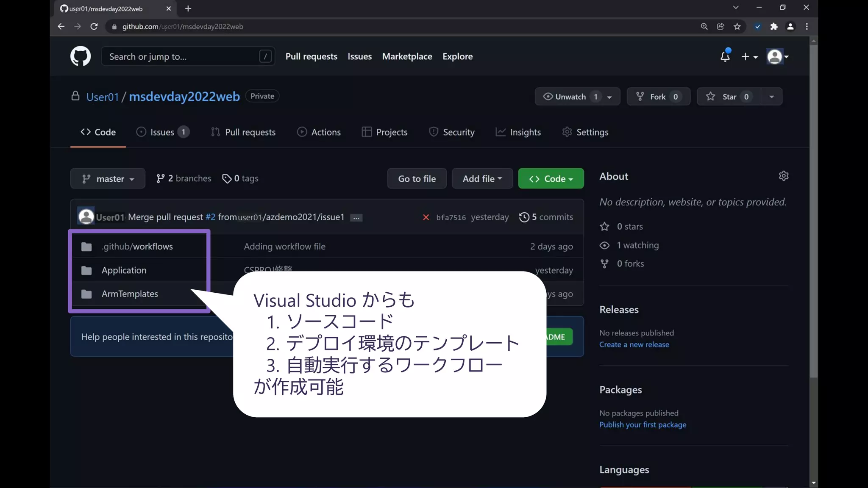Viewport: 868px width, 488px height.
Task: Expand the commit message ellipsis
Action: 356,218
